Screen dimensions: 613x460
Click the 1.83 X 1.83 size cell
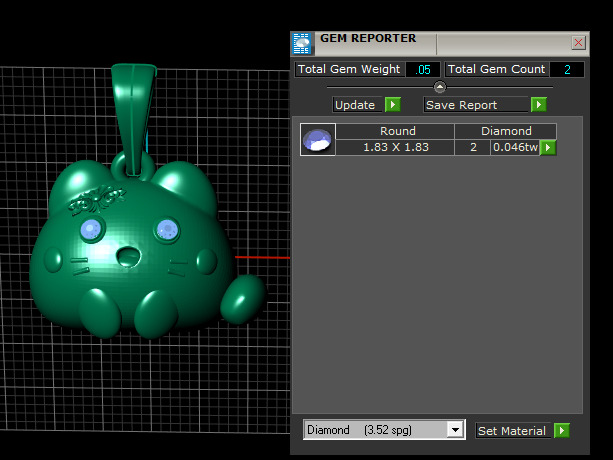[x=395, y=147]
